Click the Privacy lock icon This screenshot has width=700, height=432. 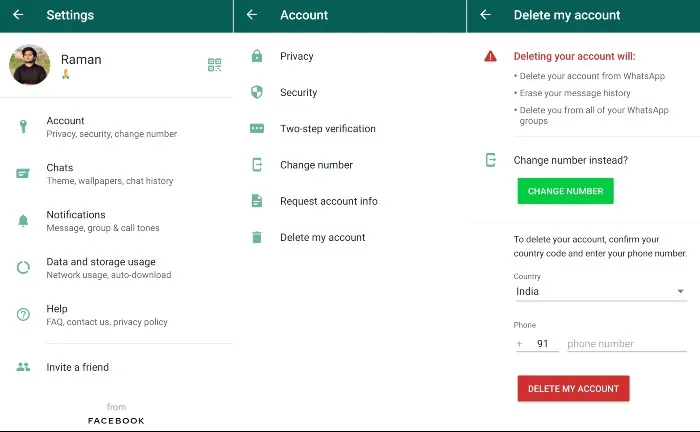pos(257,56)
